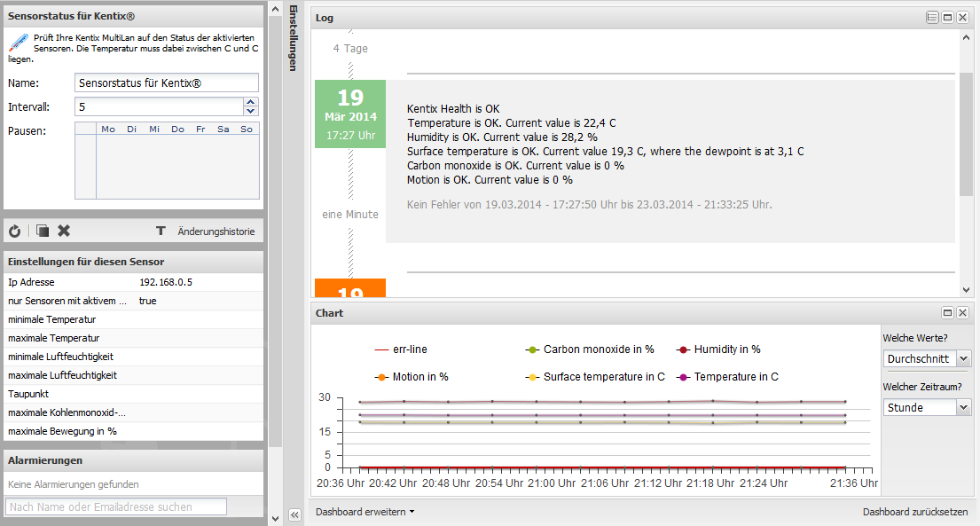Open the Änderungshistorie link

(x=216, y=232)
